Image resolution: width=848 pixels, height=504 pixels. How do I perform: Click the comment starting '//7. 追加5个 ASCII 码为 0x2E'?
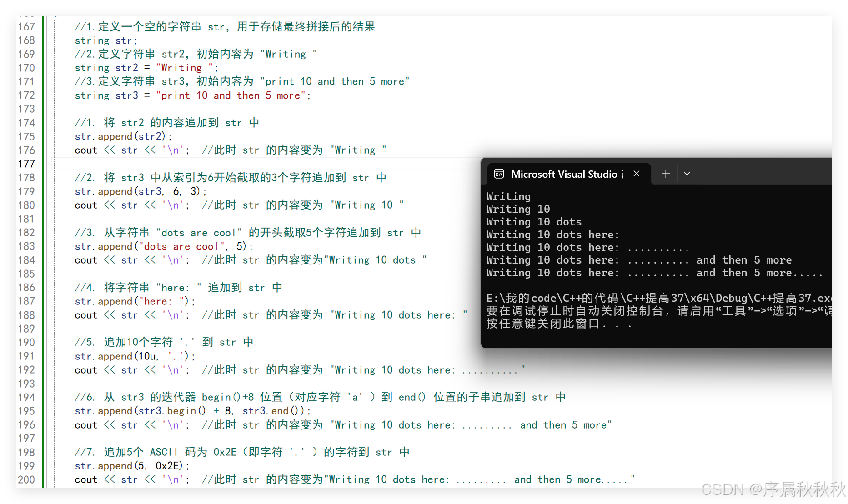(x=242, y=452)
